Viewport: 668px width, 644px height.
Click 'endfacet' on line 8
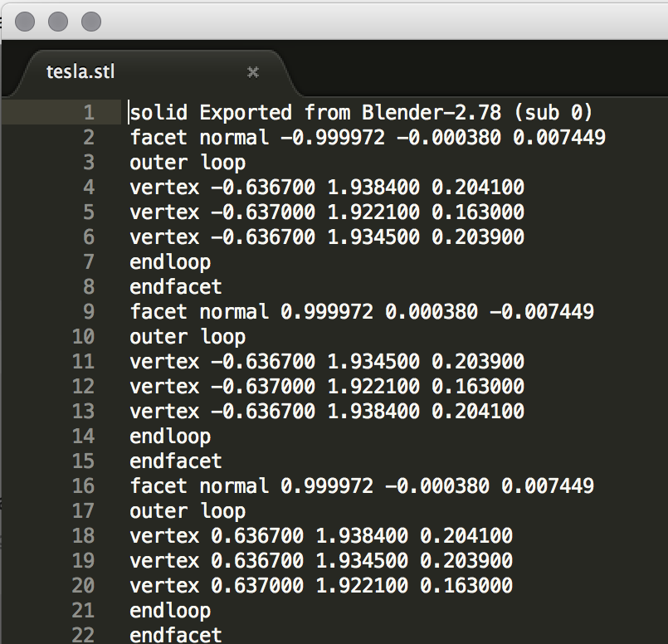coord(176,287)
